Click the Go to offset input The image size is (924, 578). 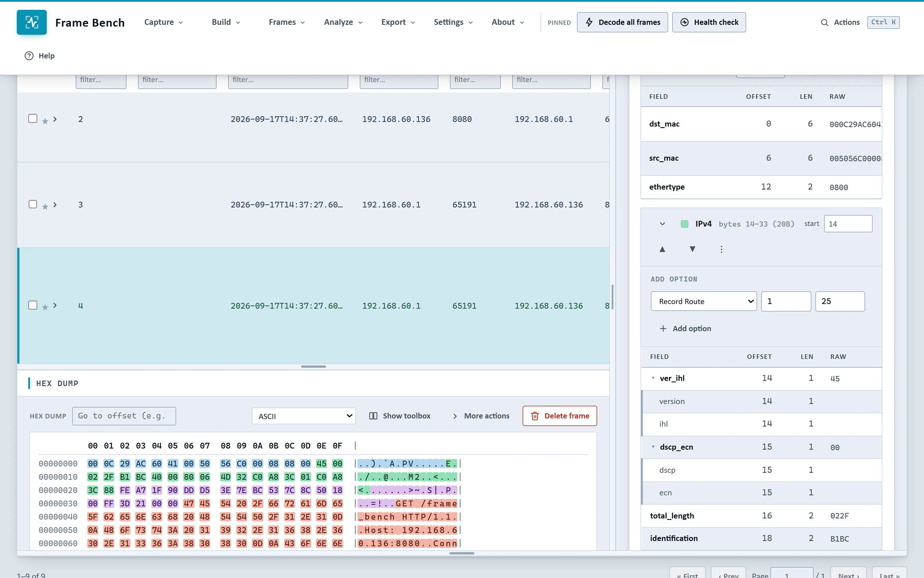tap(124, 416)
